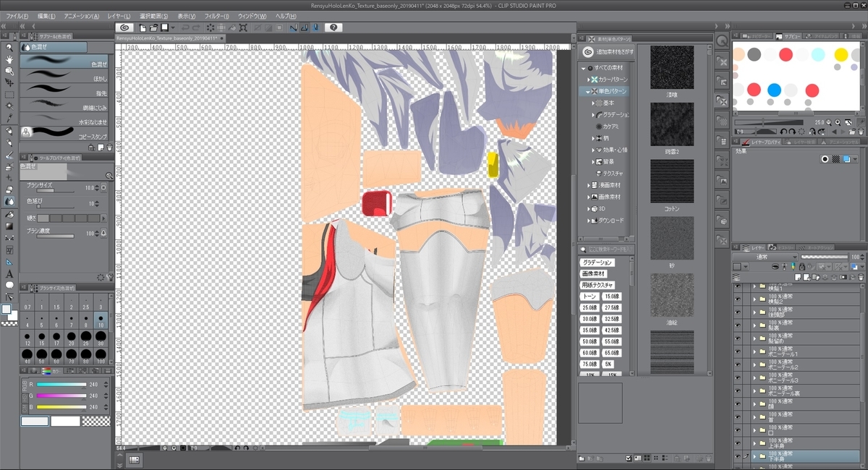Viewport: 868px width, 470px height.
Task: Select the Blend (色混ぜ) droplet tool
Action: click(9, 200)
